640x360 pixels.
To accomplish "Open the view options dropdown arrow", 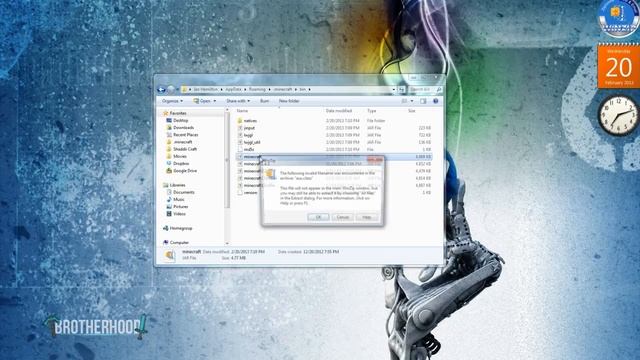I will coord(412,101).
